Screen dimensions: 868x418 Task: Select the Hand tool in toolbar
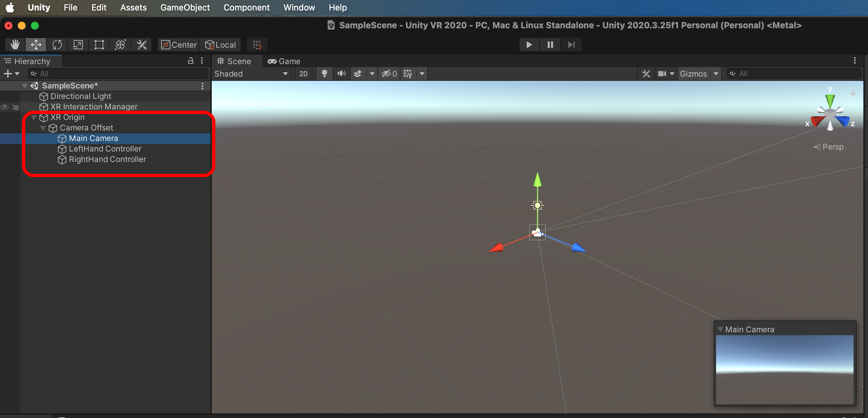[15, 44]
